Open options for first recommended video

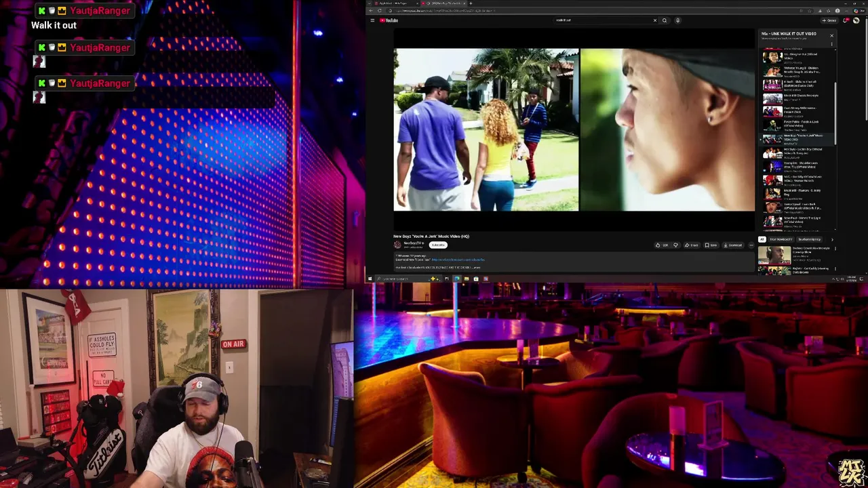pos(835,249)
